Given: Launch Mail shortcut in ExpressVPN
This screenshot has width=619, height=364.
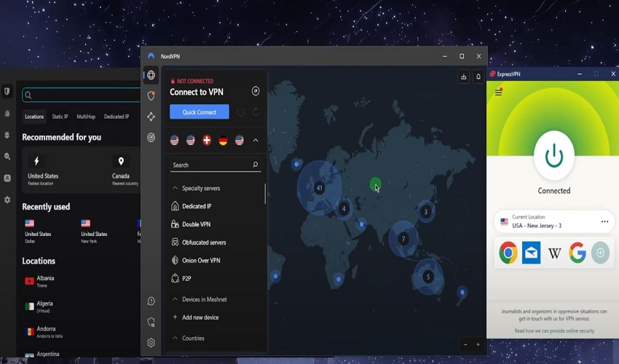Looking at the screenshot, I should click(x=532, y=253).
